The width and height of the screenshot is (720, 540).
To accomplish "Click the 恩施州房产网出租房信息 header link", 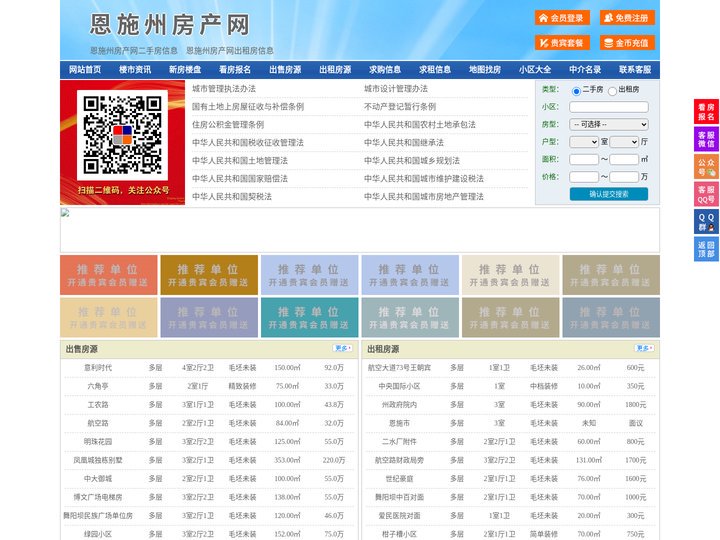I will [230, 51].
